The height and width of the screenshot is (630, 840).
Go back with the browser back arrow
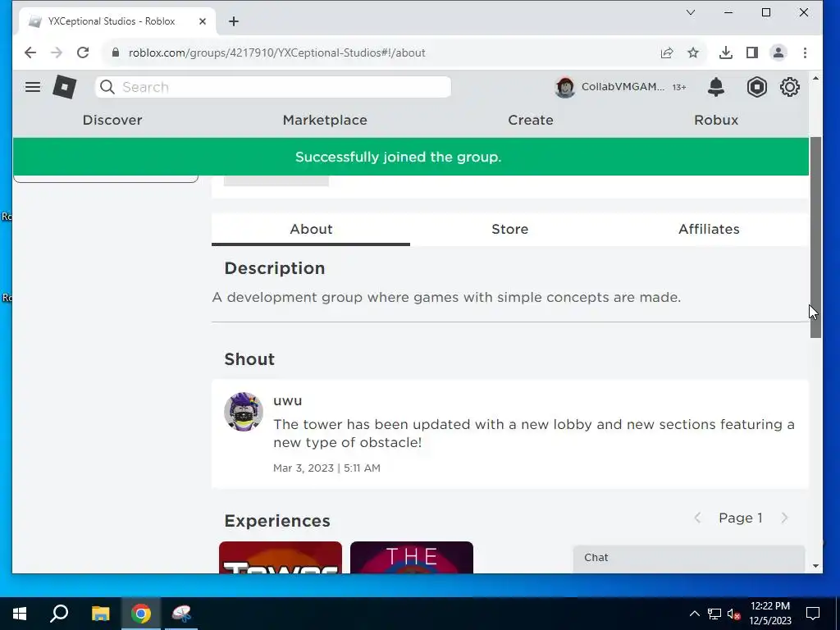pos(30,52)
